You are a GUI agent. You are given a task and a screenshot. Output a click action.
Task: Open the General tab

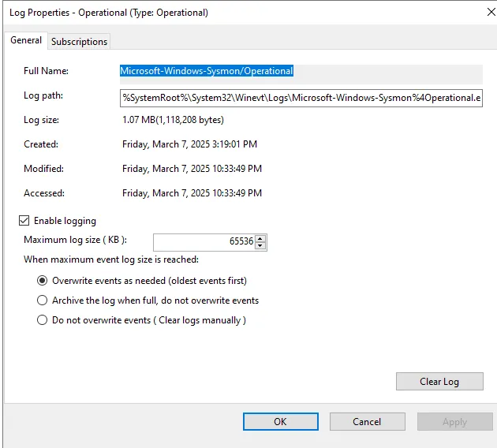tap(26, 41)
